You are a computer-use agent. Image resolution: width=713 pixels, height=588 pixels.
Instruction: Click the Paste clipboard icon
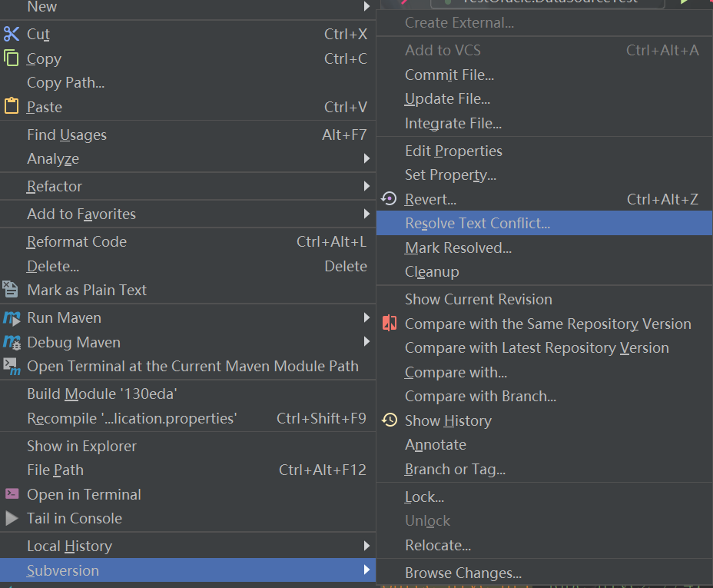pyautogui.click(x=12, y=107)
